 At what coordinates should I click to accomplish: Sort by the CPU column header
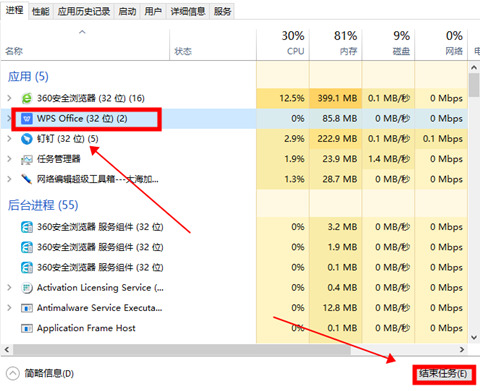pyautogui.click(x=283, y=45)
